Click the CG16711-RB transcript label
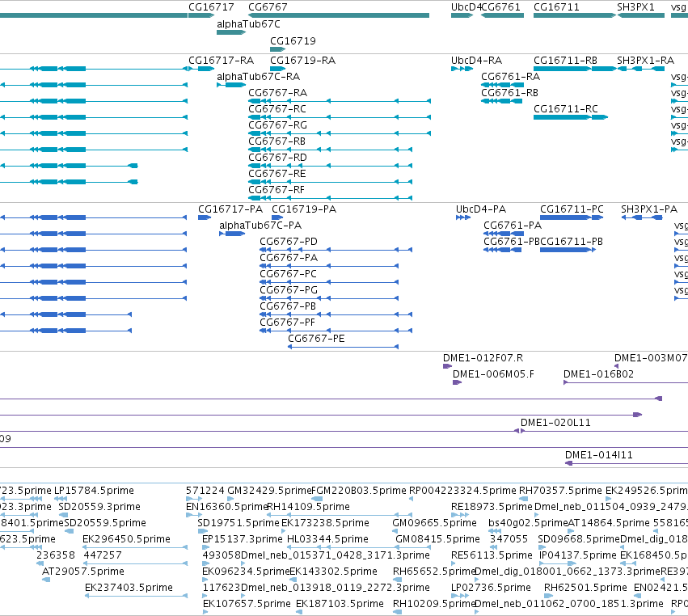This screenshot has height=616, width=688. click(x=566, y=60)
